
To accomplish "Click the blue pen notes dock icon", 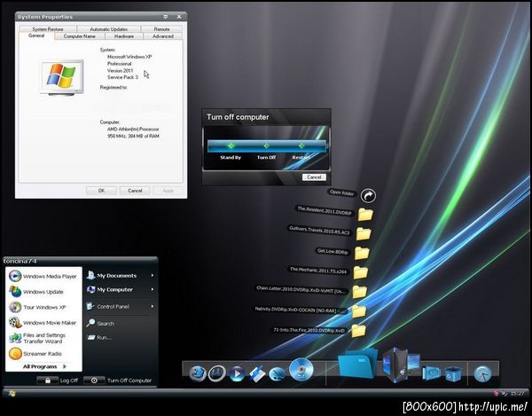I will pos(257,374).
